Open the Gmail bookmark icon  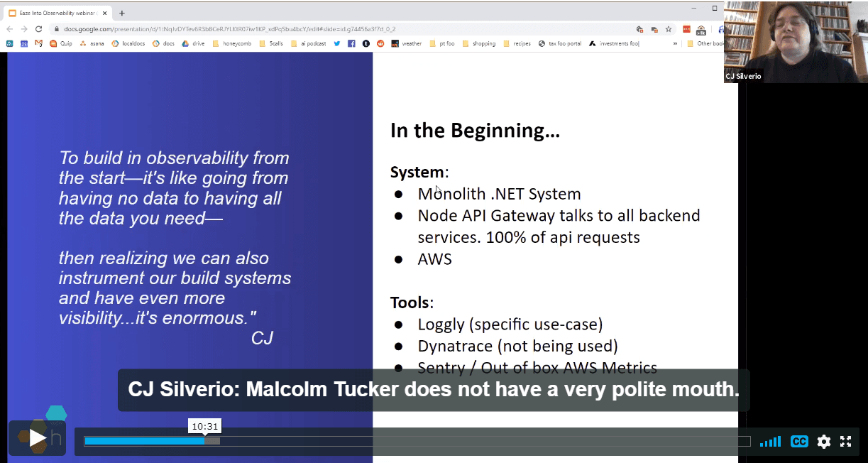coord(38,43)
